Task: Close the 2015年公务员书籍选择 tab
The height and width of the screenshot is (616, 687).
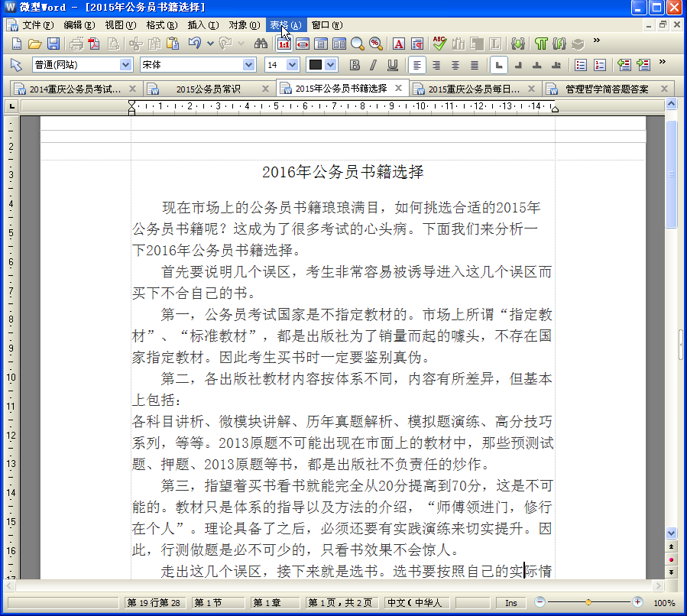Action: click(398, 88)
